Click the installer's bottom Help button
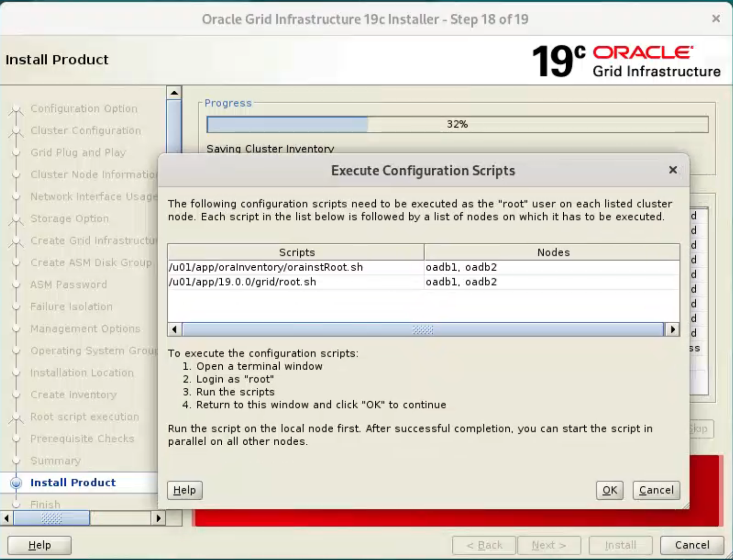Screen dimensions: 733x560 39,545
